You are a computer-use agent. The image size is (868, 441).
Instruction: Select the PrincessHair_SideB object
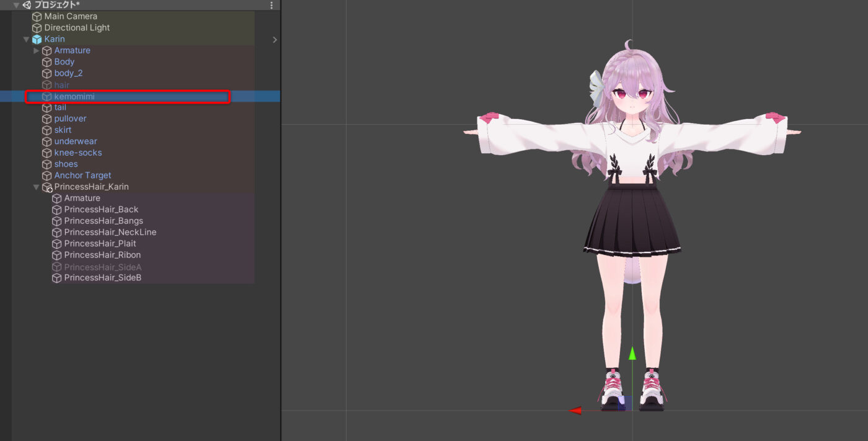(x=103, y=278)
